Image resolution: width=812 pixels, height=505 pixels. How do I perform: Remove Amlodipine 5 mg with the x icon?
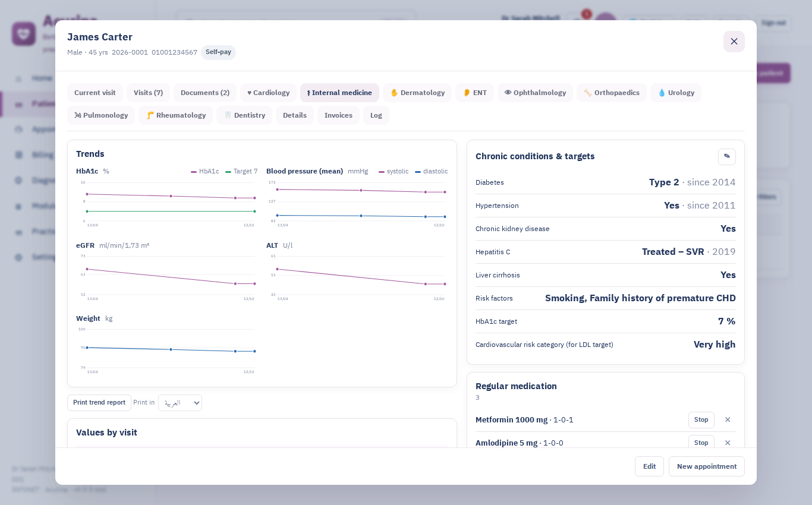[x=728, y=443]
